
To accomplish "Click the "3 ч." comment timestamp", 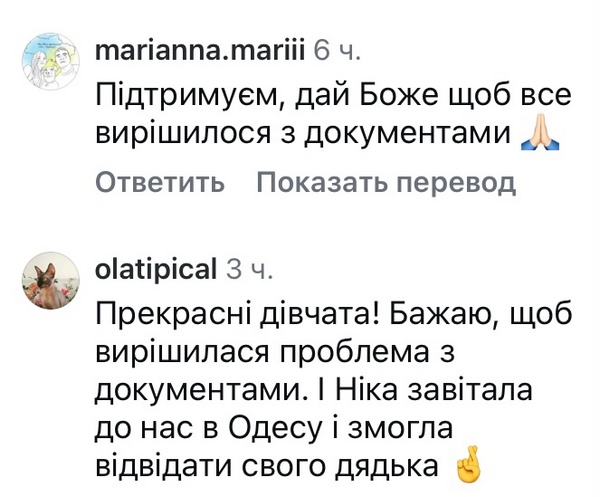I will 250,269.
